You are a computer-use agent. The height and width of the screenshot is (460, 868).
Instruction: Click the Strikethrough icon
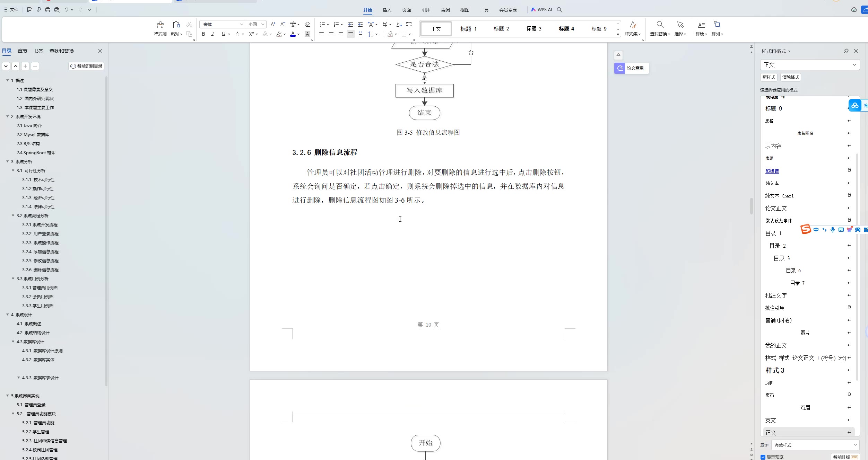[237, 34]
